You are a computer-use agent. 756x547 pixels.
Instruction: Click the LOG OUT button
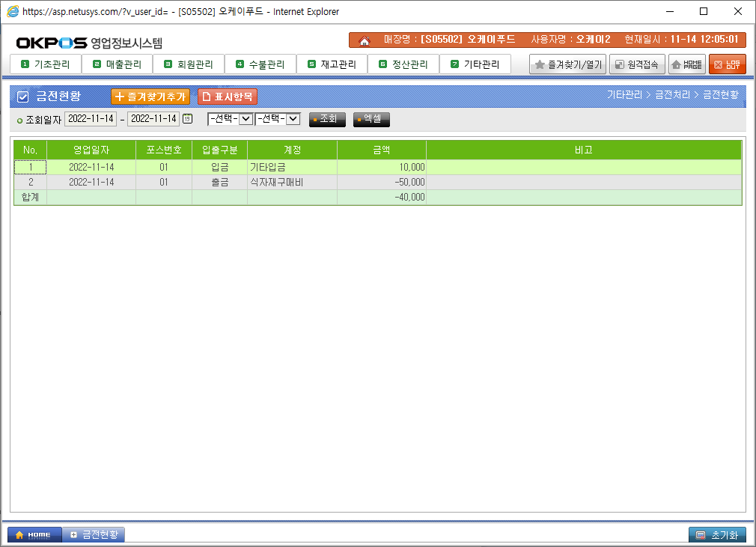(x=727, y=65)
